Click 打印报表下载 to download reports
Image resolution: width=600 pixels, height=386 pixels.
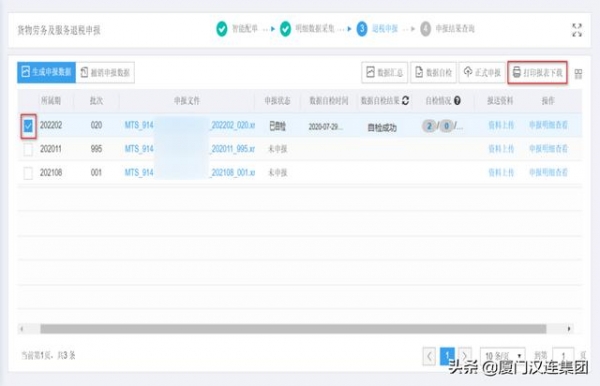pyautogui.click(x=538, y=72)
